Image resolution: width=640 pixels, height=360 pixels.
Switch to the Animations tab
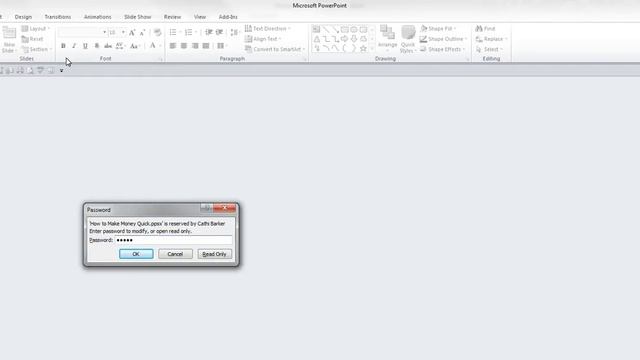click(98, 17)
